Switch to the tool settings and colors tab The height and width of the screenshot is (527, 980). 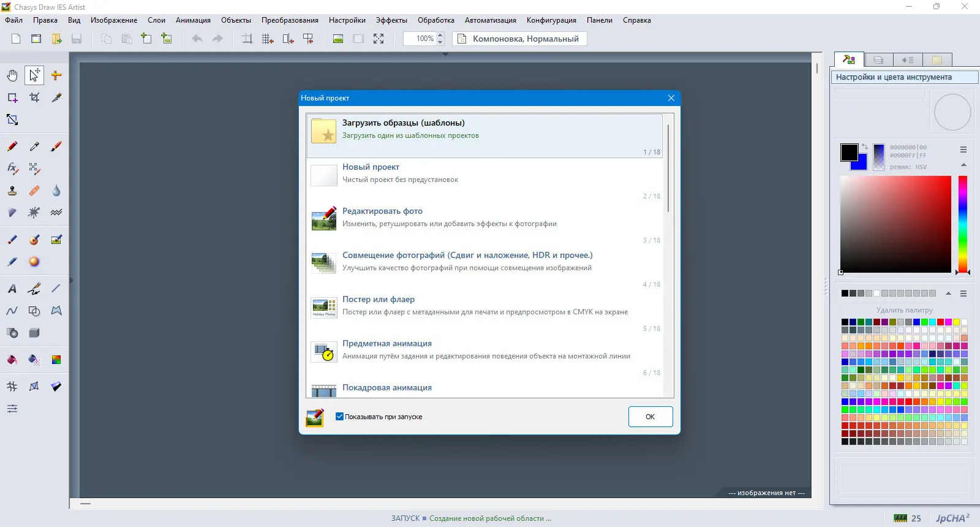click(x=849, y=59)
